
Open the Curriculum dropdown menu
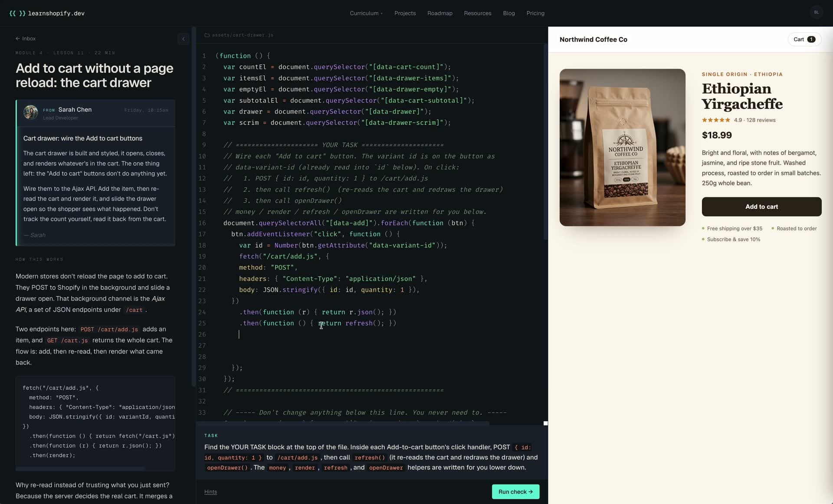tap(366, 13)
